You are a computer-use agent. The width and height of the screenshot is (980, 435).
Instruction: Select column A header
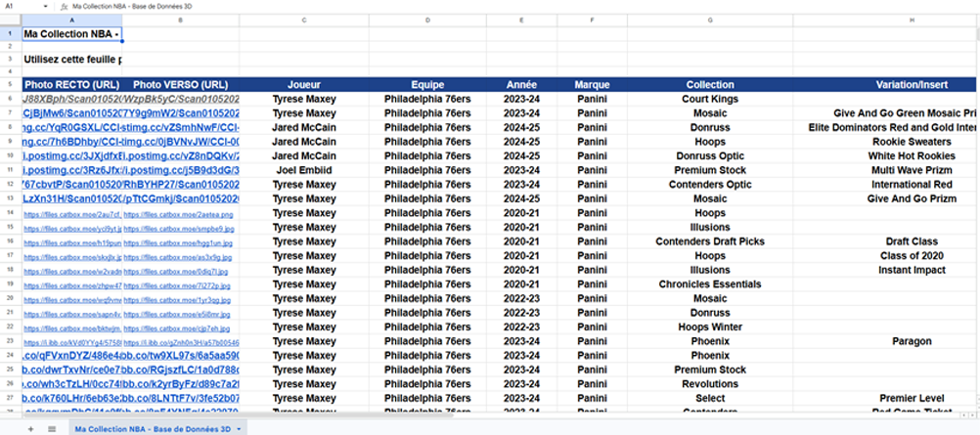tap(71, 21)
